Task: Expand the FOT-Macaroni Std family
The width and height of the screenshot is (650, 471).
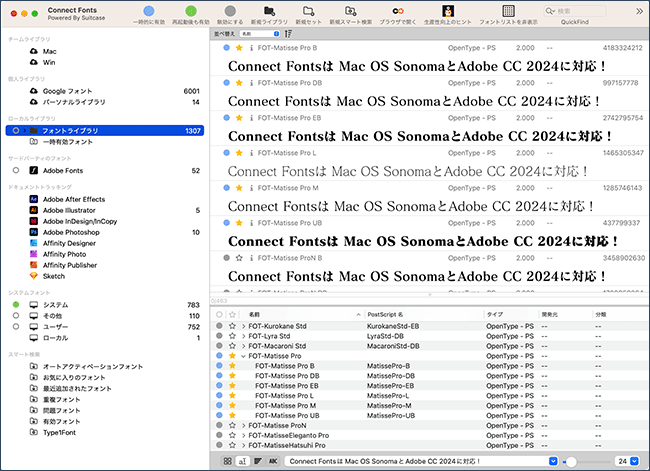Action: point(243,346)
